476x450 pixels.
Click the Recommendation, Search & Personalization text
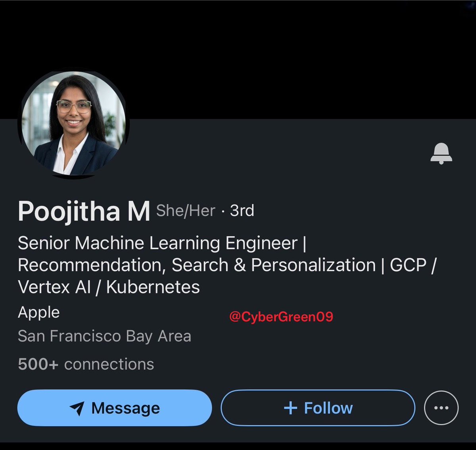pos(197,265)
